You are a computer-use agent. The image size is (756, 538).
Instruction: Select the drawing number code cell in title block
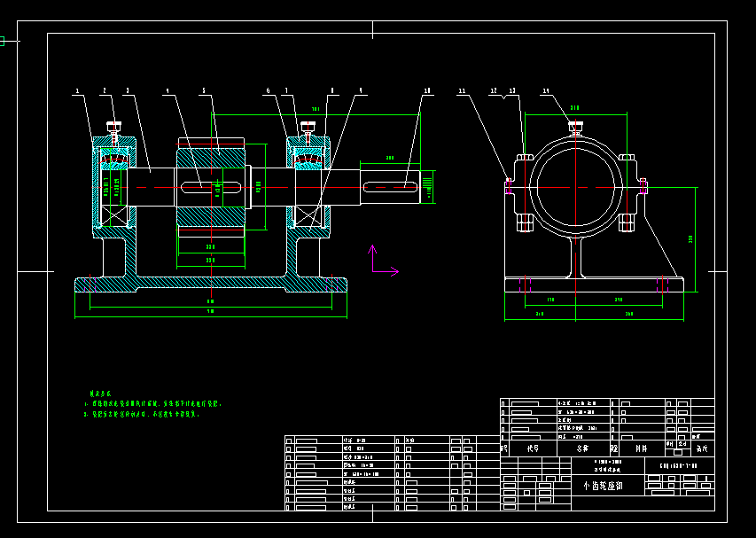tap(680, 466)
